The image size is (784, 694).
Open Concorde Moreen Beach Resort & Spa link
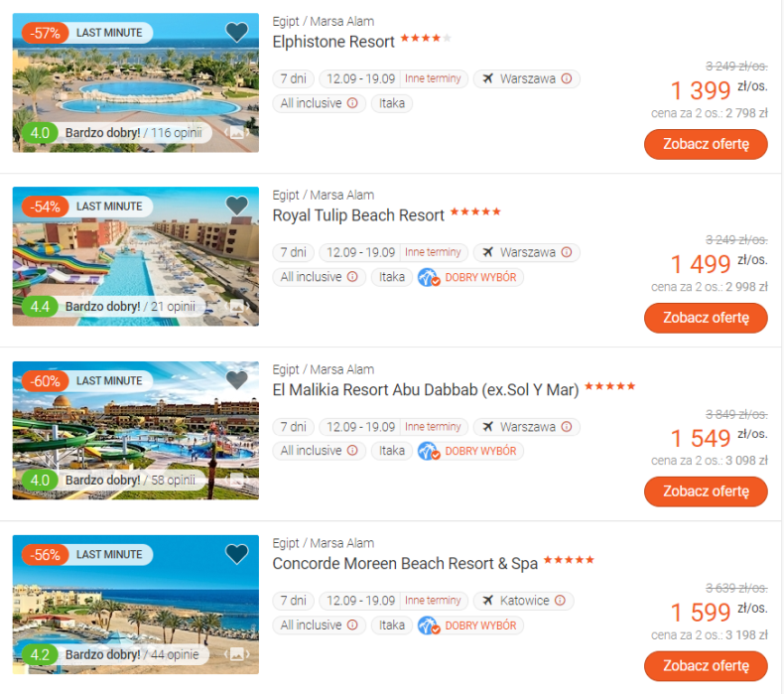(405, 564)
